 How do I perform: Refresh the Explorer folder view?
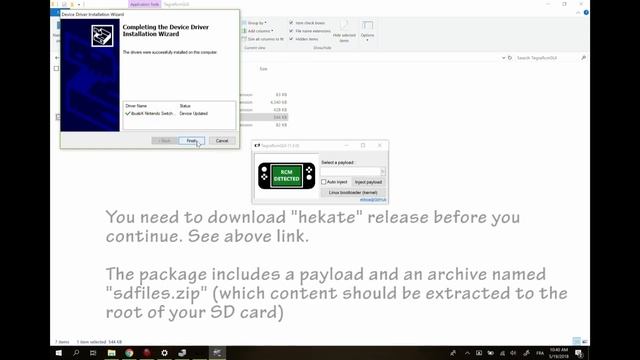pos(510,58)
